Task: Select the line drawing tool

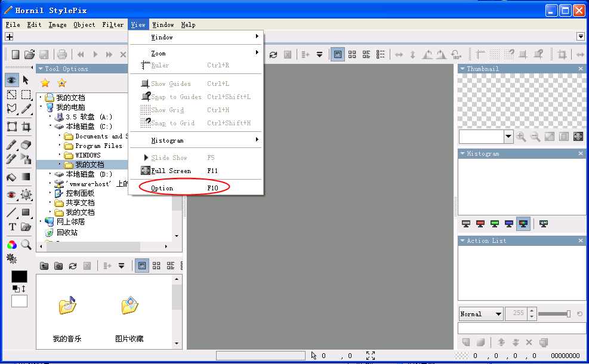Action: tap(12, 212)
